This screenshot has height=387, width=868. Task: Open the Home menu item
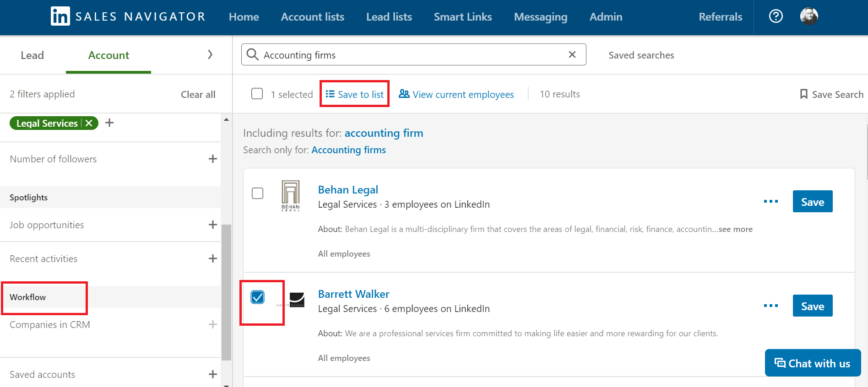[244, 17]
